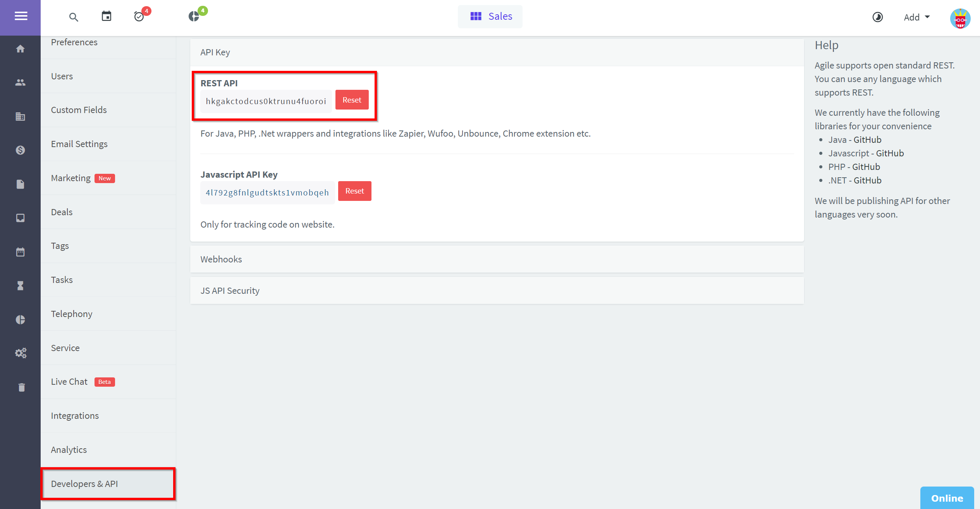Open the Sales app switcher
980x509 pixels.
490,16
